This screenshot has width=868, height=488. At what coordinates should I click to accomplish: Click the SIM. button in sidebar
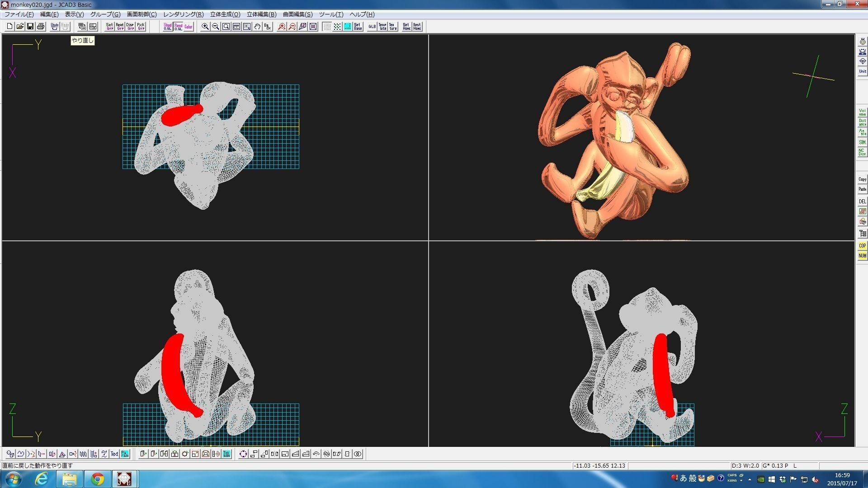click(863, 142)
